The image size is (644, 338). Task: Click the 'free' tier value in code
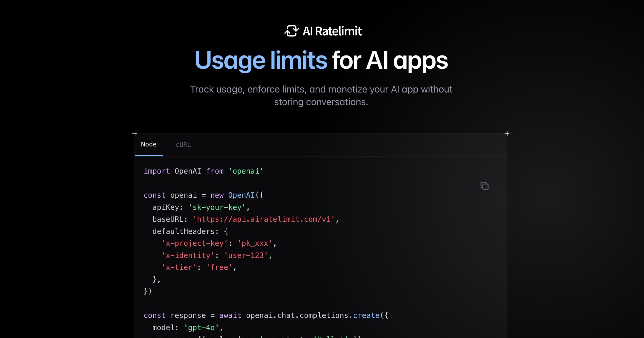(219, 267)
